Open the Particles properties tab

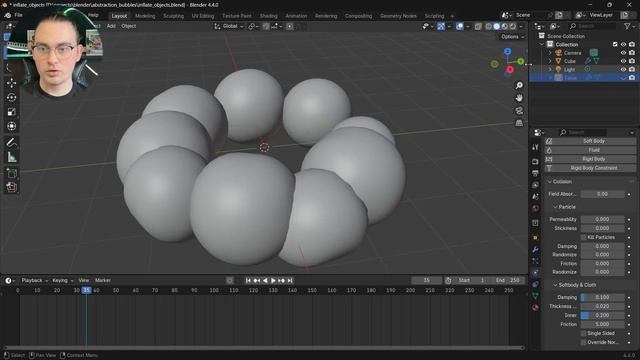[536, 261]
